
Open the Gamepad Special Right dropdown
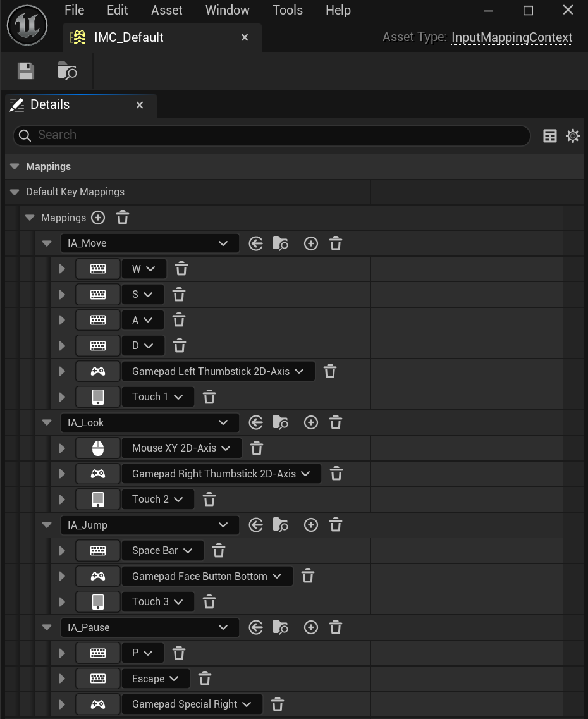(192, 704)
